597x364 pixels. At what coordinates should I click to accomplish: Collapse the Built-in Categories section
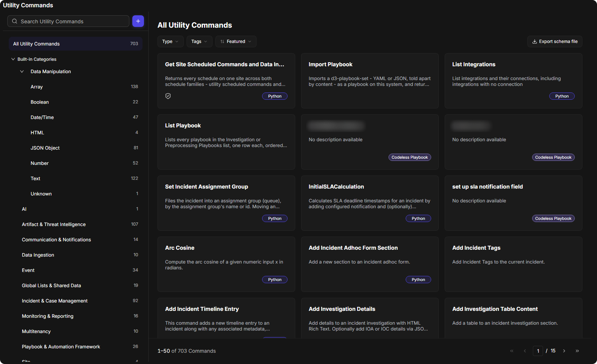pyautogui.click(x=13, y=59)
